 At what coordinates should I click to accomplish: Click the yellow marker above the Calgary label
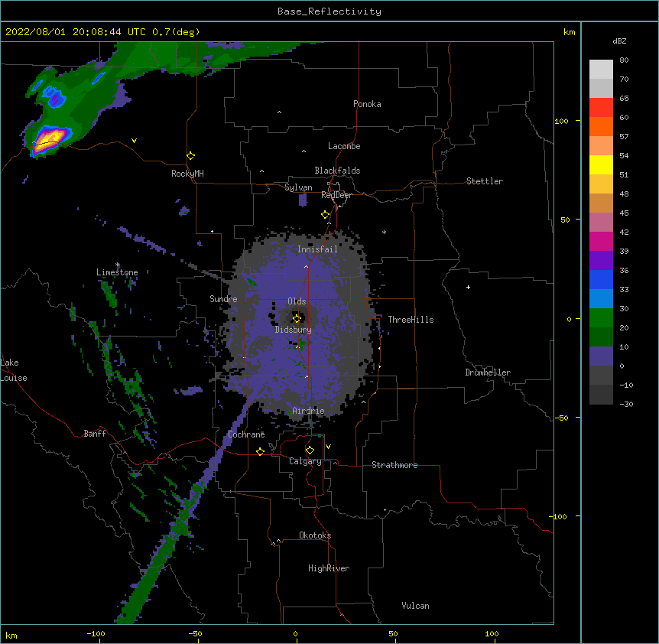[310, 450]
